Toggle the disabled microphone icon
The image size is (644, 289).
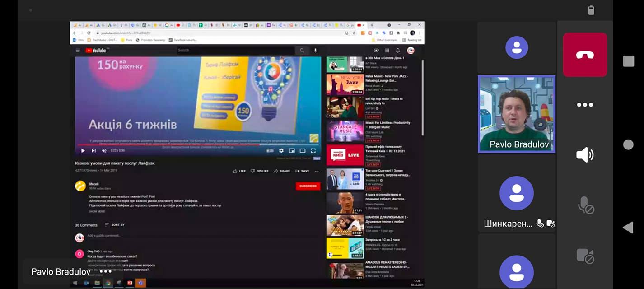coord(586,205)
